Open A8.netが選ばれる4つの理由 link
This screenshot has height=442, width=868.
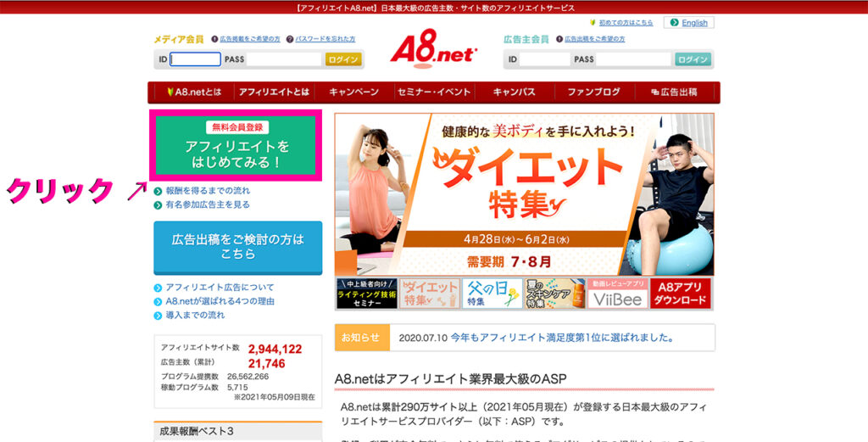click(220, 301)
